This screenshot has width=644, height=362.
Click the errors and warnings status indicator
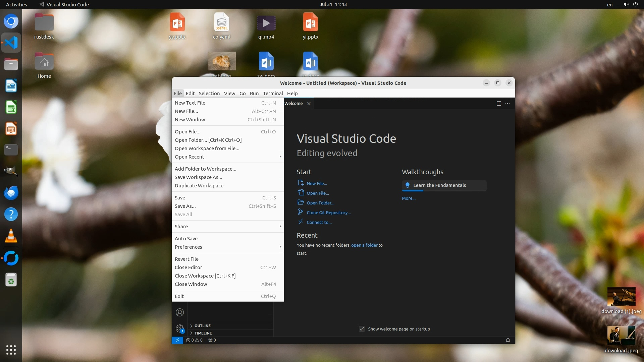pyautogui.click(x=195, y=340)
